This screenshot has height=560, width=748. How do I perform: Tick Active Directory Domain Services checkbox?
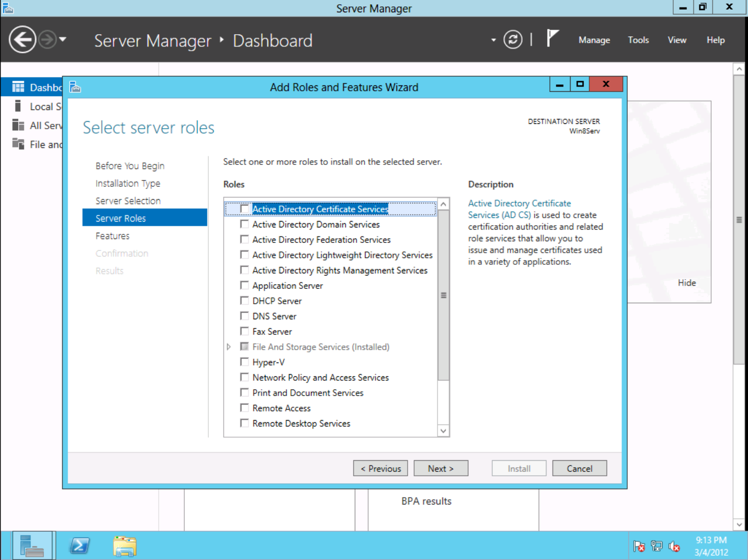click(244, 224)
